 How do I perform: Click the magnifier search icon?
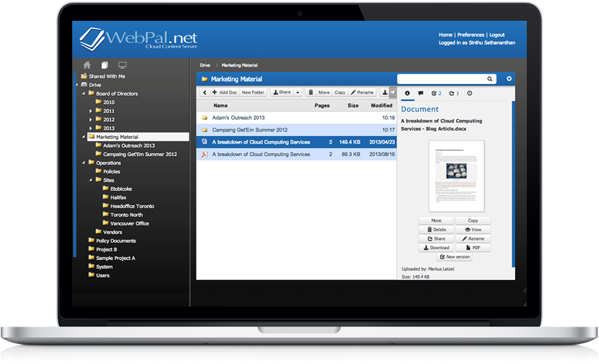point(490,79)
